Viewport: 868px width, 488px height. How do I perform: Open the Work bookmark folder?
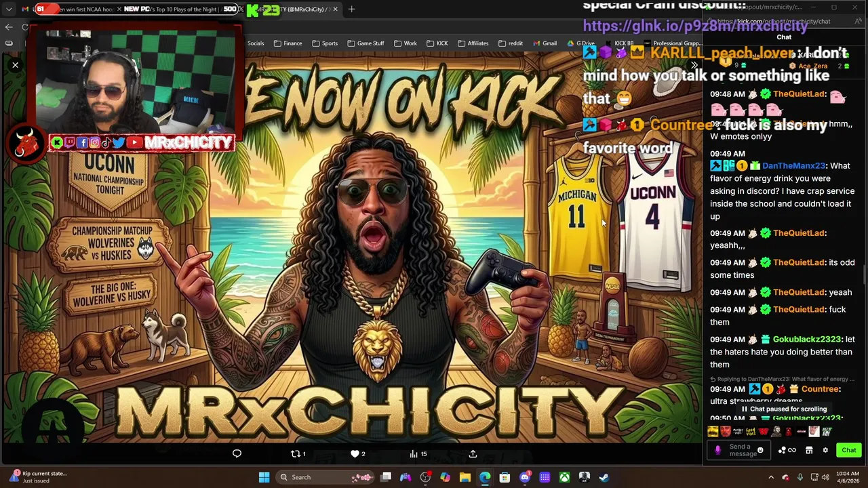[406, 43]
